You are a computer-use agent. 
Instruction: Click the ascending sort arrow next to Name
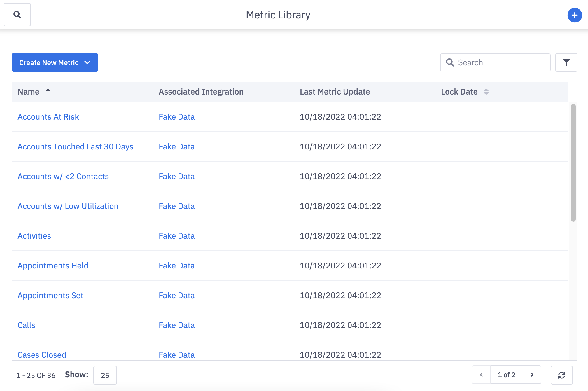click(48, 90)
